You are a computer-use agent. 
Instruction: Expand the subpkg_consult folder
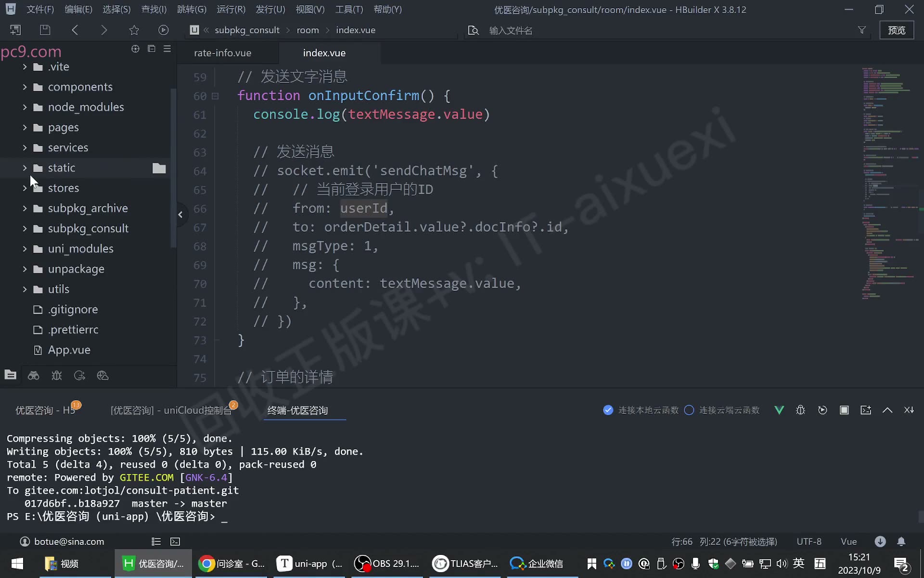(25, 228)
